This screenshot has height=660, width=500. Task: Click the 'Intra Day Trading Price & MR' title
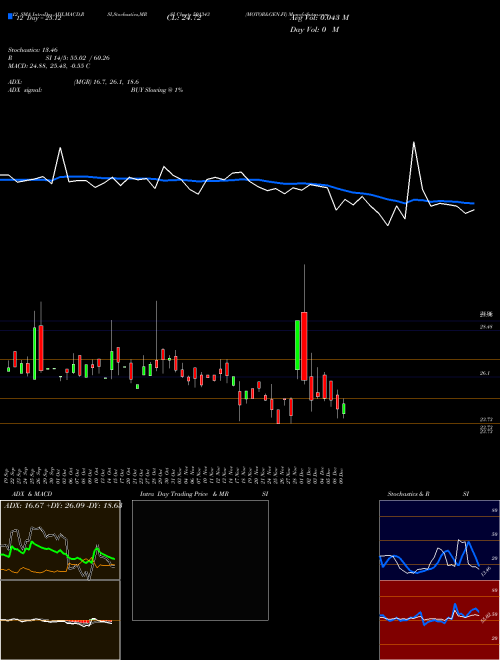[184, 494]
